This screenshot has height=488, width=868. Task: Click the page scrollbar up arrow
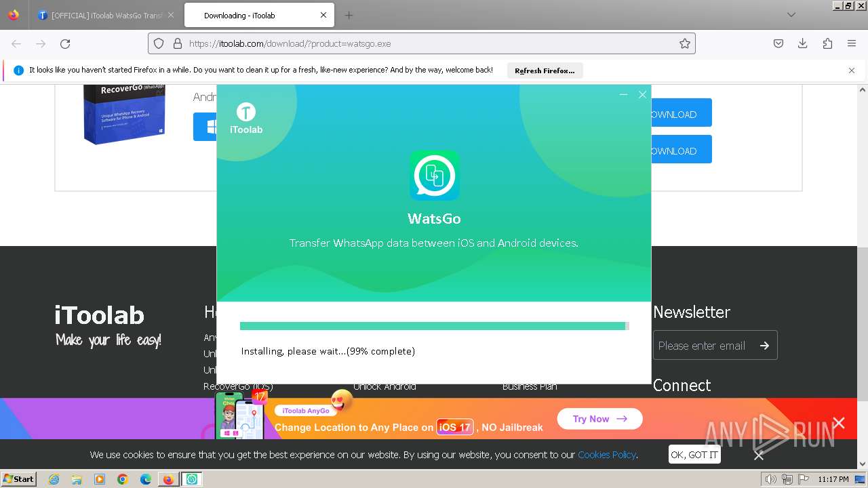pyautogui.click(x=863, y=89)
